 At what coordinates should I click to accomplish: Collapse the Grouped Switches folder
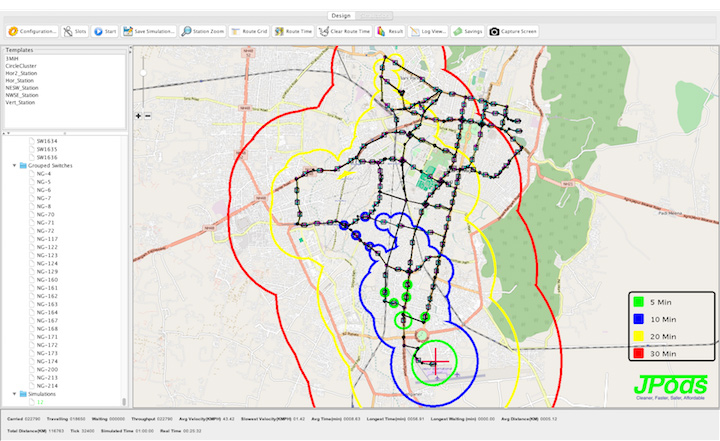click(14, 165)
